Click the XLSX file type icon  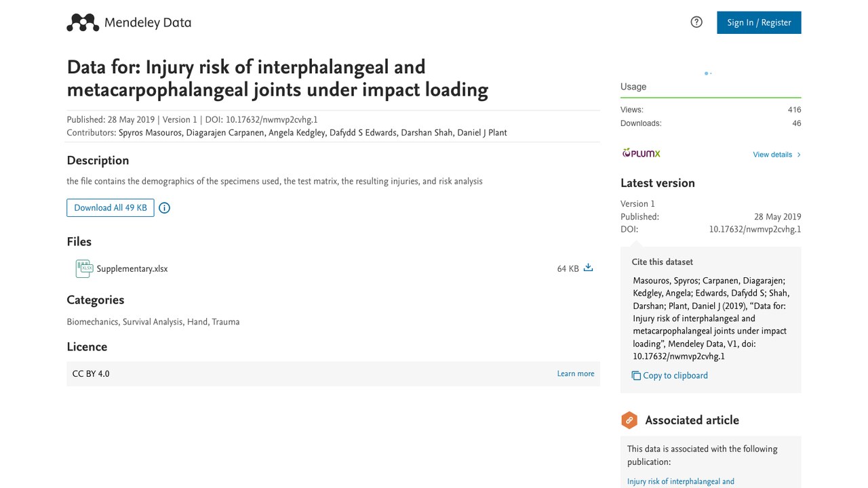[84, 269]
